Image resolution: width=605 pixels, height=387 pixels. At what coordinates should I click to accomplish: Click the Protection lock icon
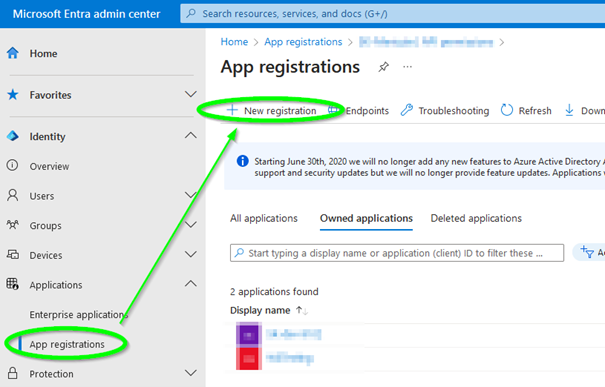(12, 373)
